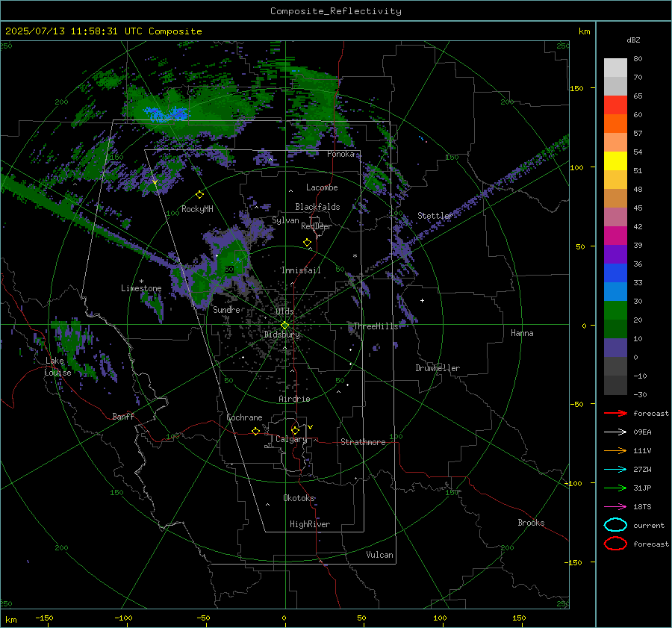
Task: Pick the purple 36-39 dBZ color band
Action: tap(615, 254)
